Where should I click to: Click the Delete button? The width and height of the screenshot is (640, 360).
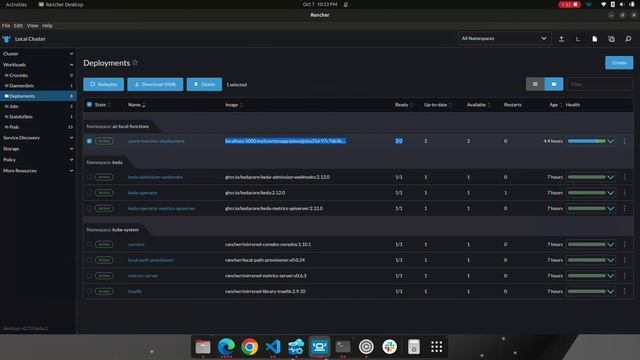(x=204, y=84)
